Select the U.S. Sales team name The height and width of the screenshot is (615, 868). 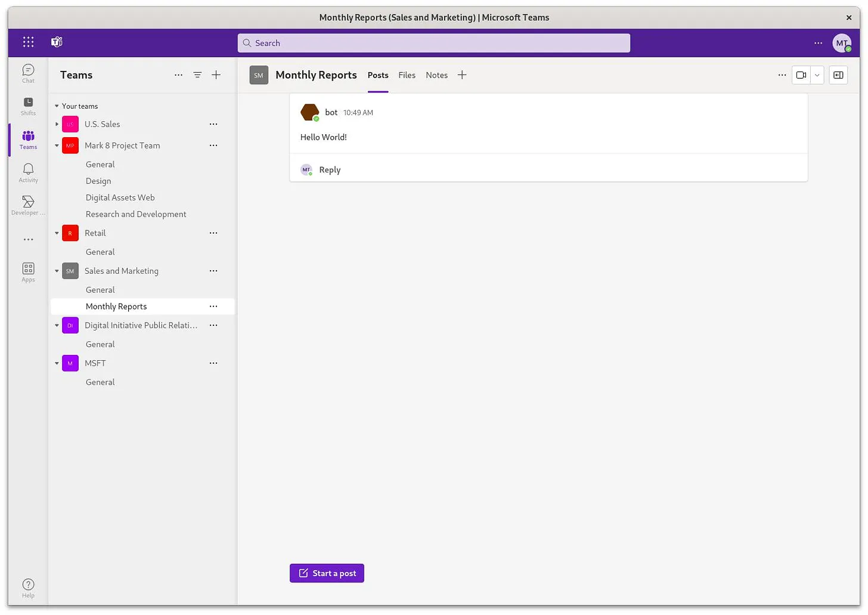(x=102, y=124)
